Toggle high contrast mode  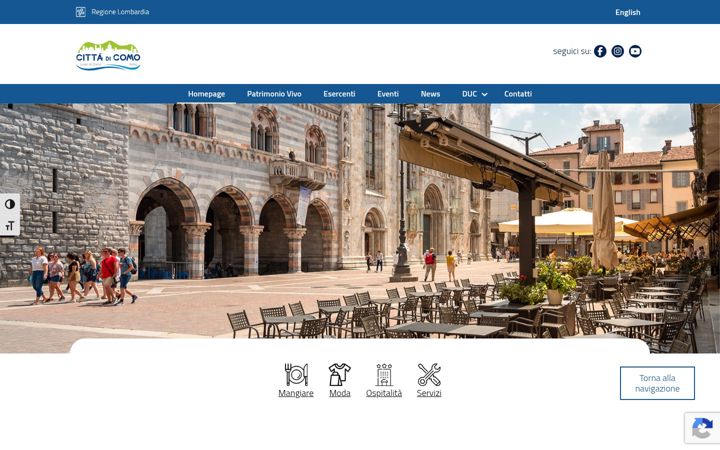click(10, 204)
